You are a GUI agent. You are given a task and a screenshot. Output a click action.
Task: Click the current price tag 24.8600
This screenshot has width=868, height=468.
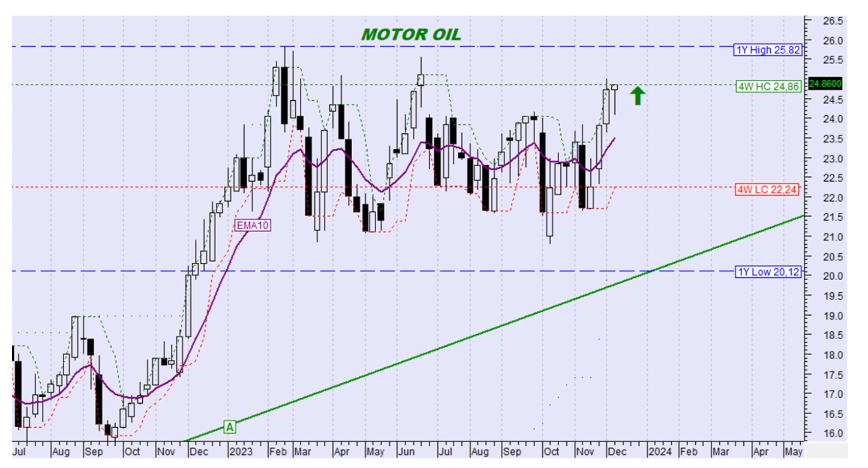pos(825,83)
